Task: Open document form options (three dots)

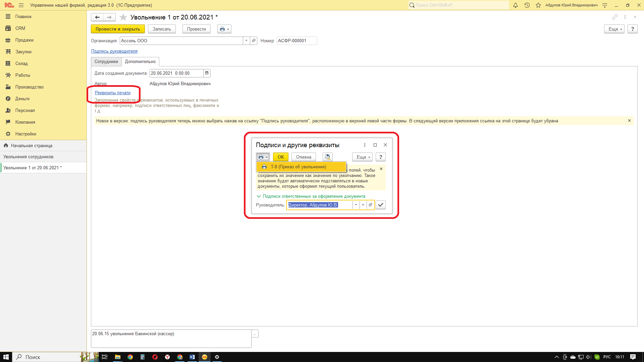Action: point(625,17)
